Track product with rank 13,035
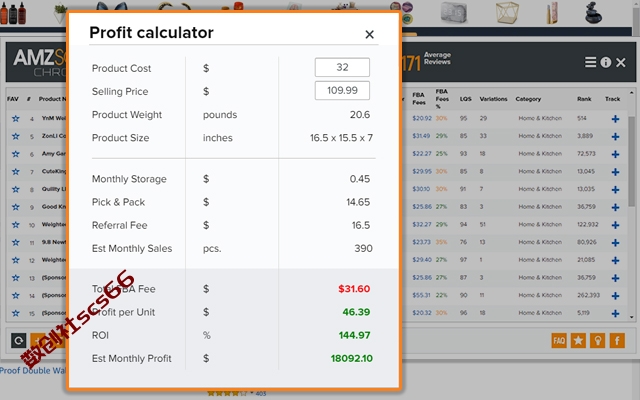 click(616, 189)
